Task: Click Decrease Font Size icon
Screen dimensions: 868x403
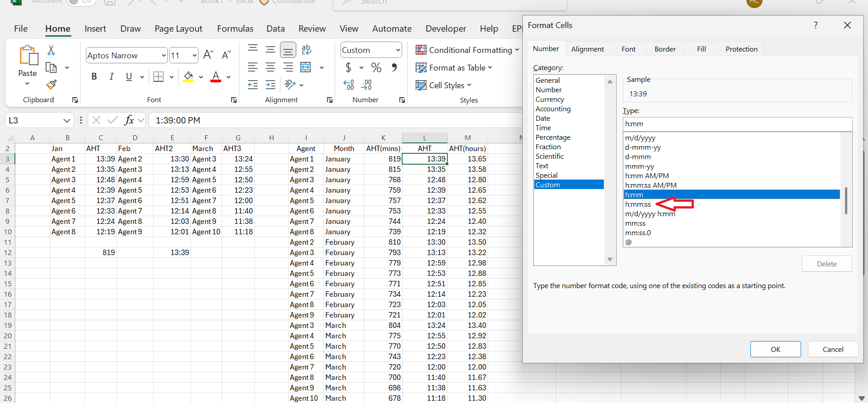Action: pyautogui.click(x=226, y=55)
